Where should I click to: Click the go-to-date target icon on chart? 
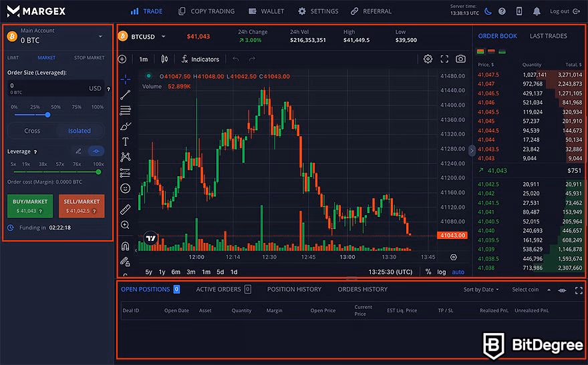coord(454,257)
